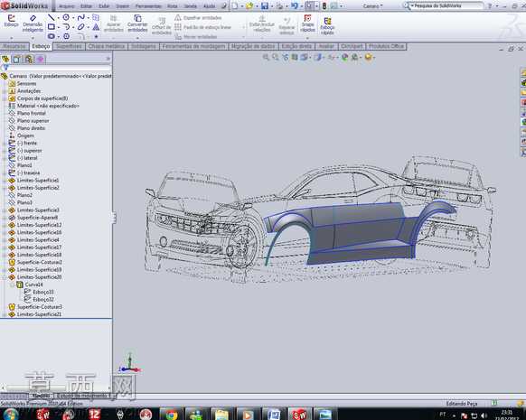
Task: Toggle the Snaps rápidos button
Action: click(x=307, y=23)
